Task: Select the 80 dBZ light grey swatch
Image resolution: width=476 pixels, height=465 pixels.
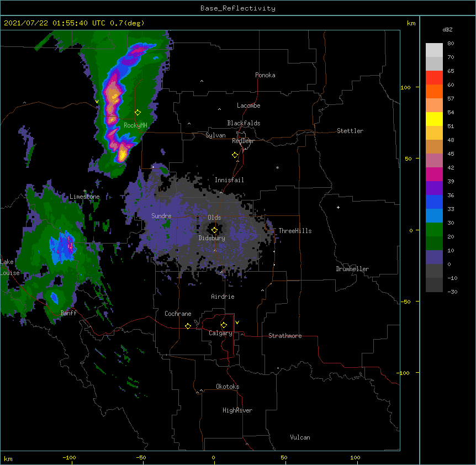Action: coord(434,50)
